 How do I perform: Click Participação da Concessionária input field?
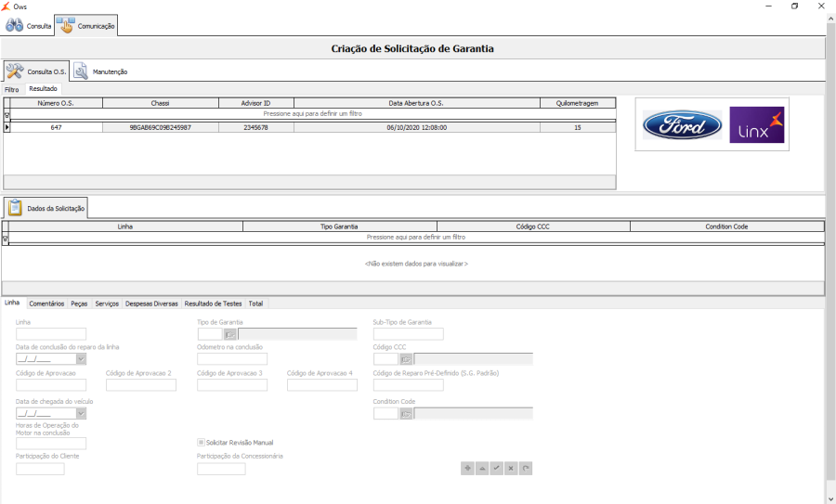click(x=221, y=469)
